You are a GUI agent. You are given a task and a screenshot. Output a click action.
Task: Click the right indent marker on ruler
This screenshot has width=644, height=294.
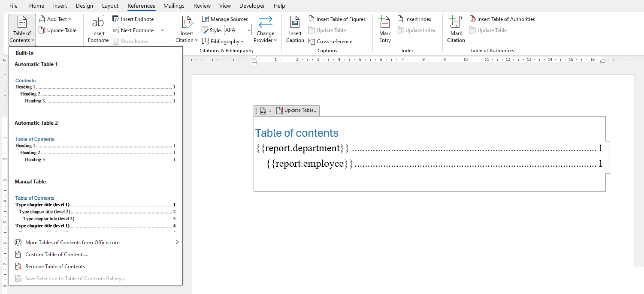click(603, 61)
